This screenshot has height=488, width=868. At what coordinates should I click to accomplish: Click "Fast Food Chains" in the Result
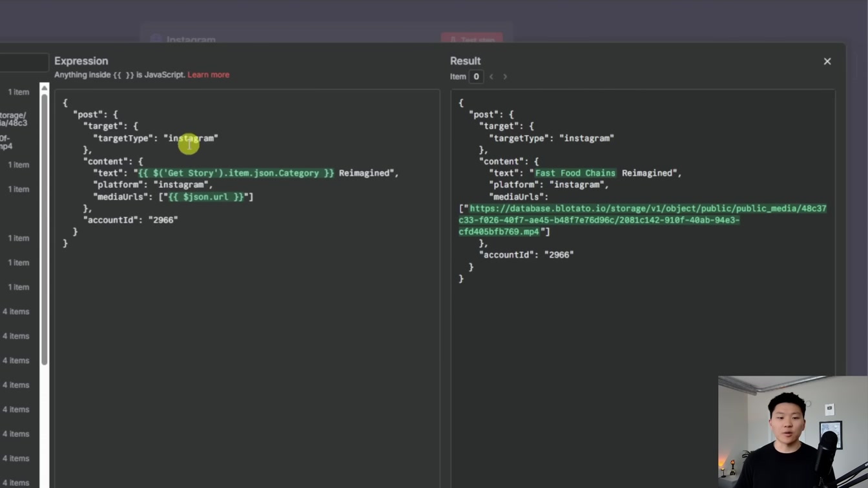[575, 173]
